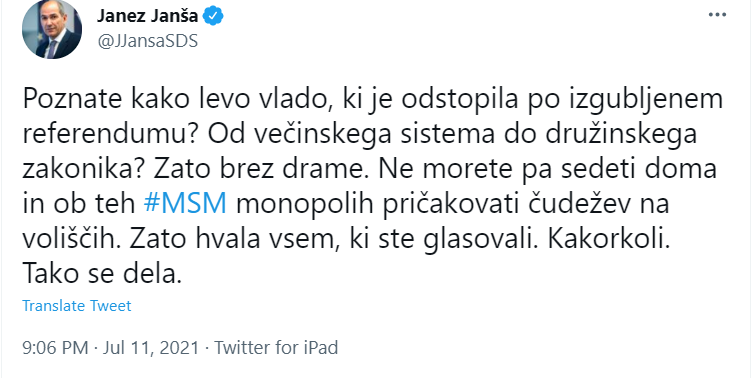
Task: Open Janez Janša's profile photo
Action: 51,30
